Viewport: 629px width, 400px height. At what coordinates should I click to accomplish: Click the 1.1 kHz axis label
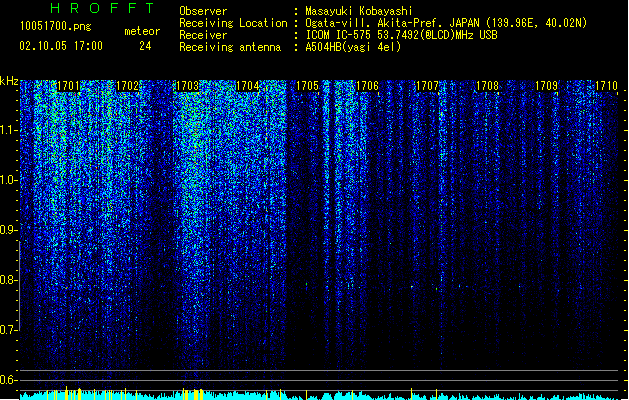point(8,130)
